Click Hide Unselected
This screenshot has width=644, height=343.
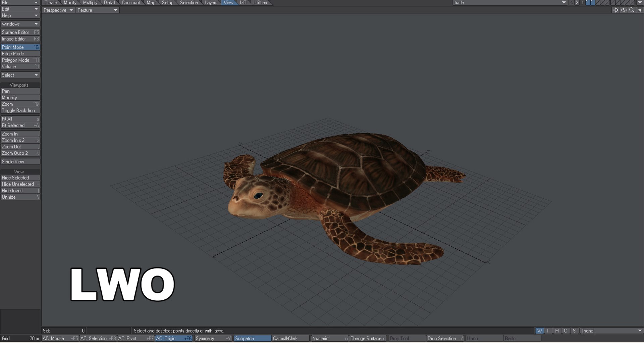20,185
